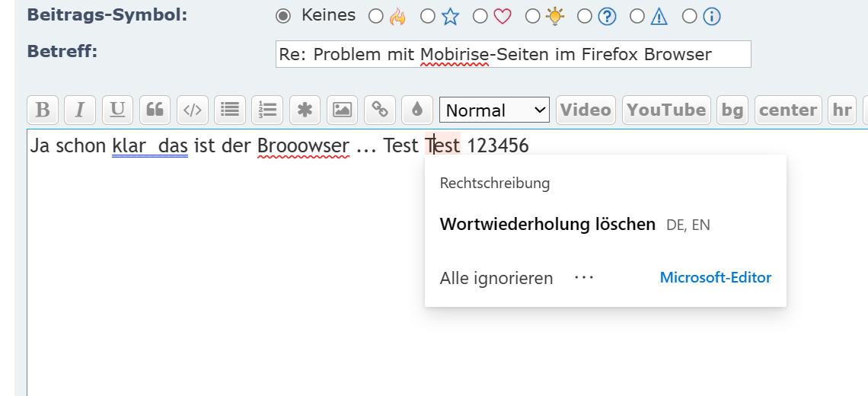Open the Normal font size dropdown
Viewport: 868px width, 396px height.
494,110
